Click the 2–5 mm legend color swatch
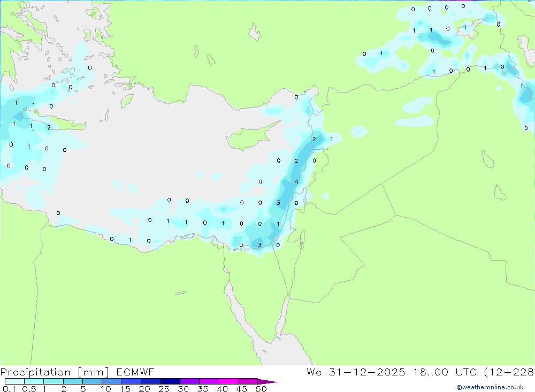The height and width of the screenshot is (392, 535). point(73,381)
